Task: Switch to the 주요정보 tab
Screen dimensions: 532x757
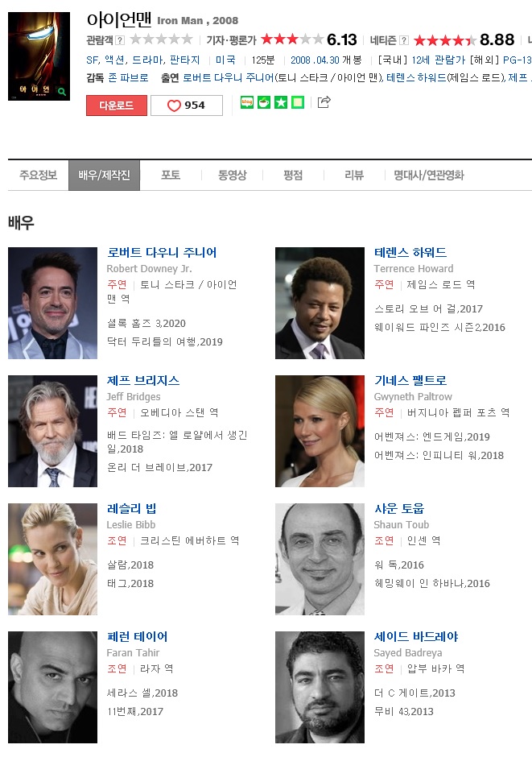Action: (x=38, y=175)
